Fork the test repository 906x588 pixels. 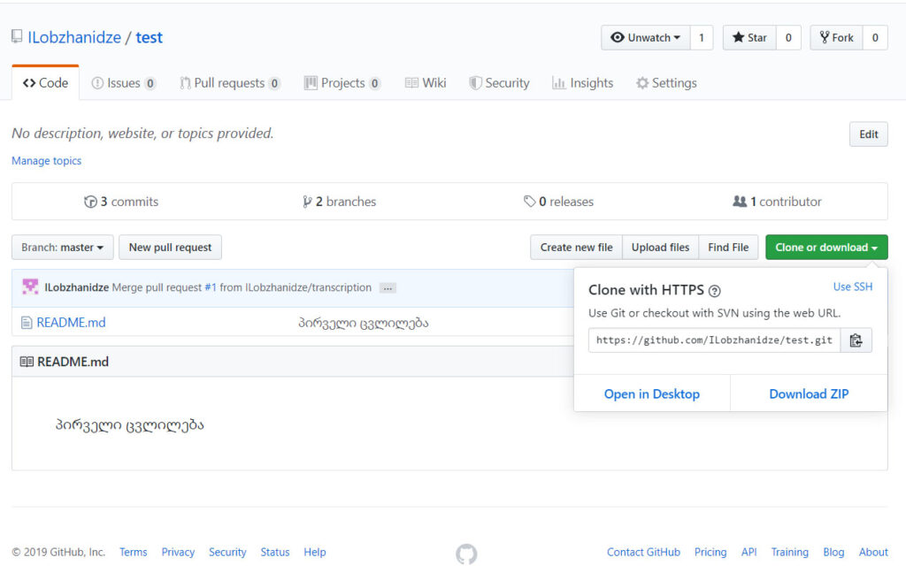click(836, 38)
